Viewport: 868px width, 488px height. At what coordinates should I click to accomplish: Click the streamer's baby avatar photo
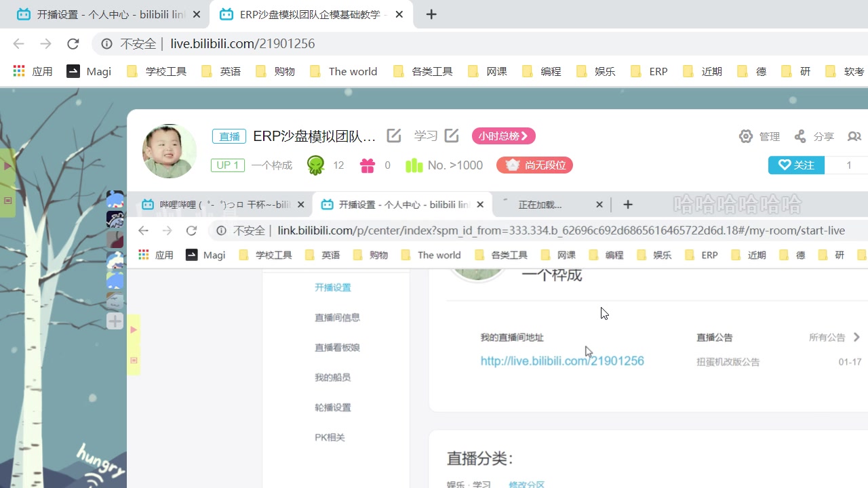point(170,151)
